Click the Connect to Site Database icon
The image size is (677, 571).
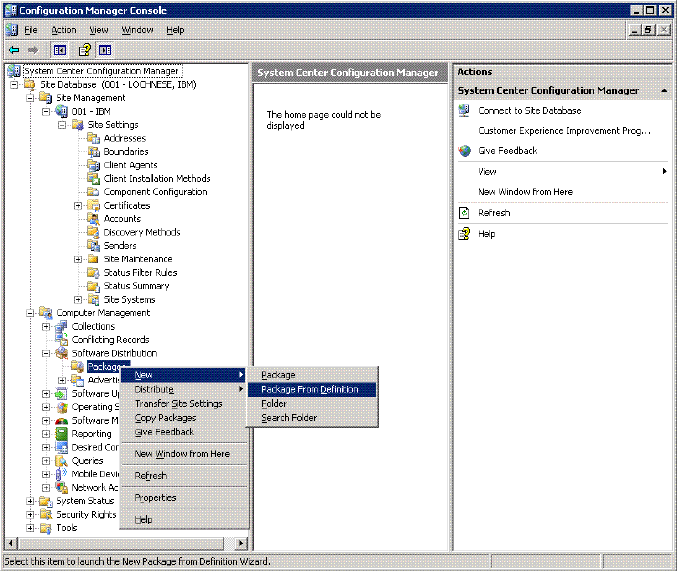[x=464, y=111]
